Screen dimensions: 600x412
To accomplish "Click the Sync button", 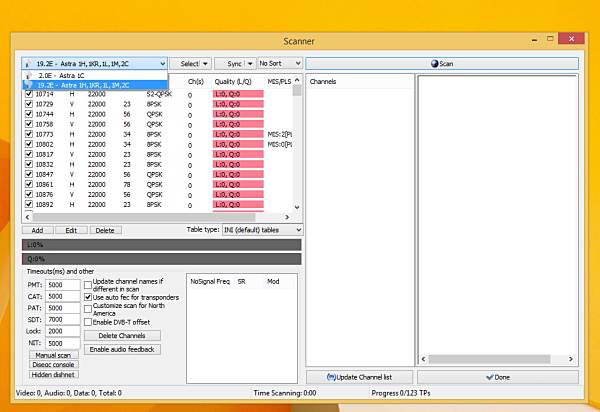I will pyautogui.click(x=234, y=64).
